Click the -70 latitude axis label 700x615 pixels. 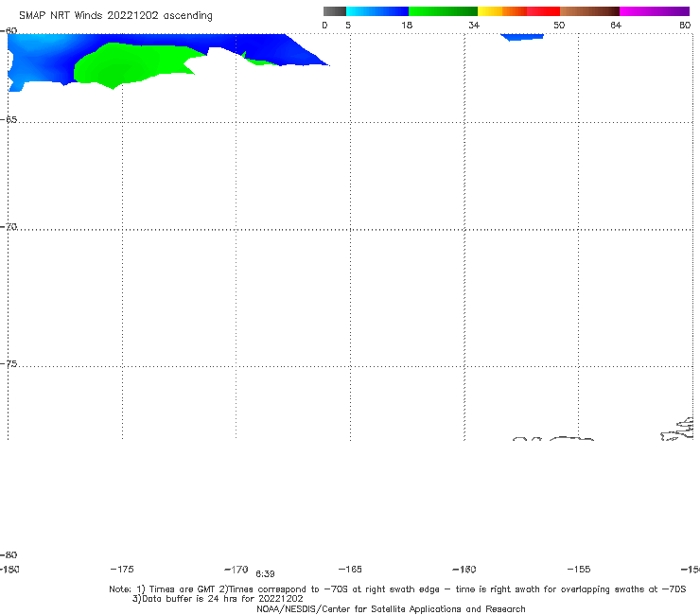click(x=9, y=227)
